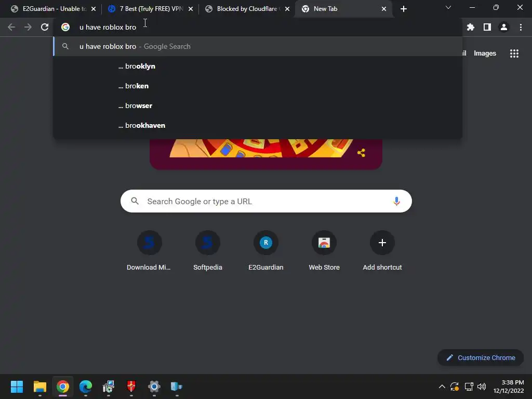The image size is (532, 399).
Task: Open the Chrome three-dot menu
Action: point(521,27)
